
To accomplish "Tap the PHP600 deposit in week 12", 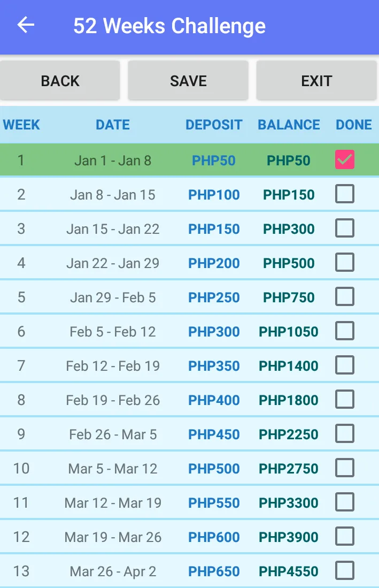I will point(214,537).
